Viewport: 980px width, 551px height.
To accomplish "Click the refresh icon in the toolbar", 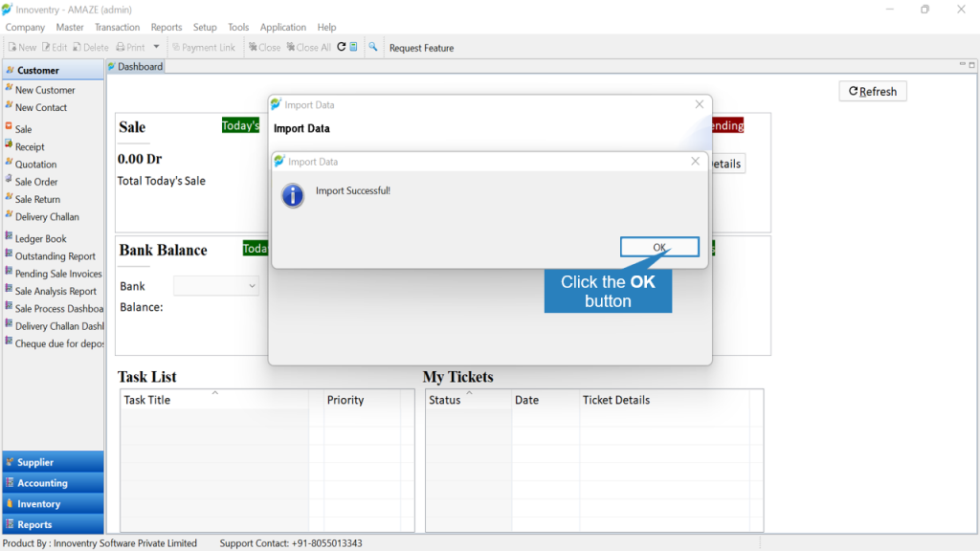I will coord(342,47).
